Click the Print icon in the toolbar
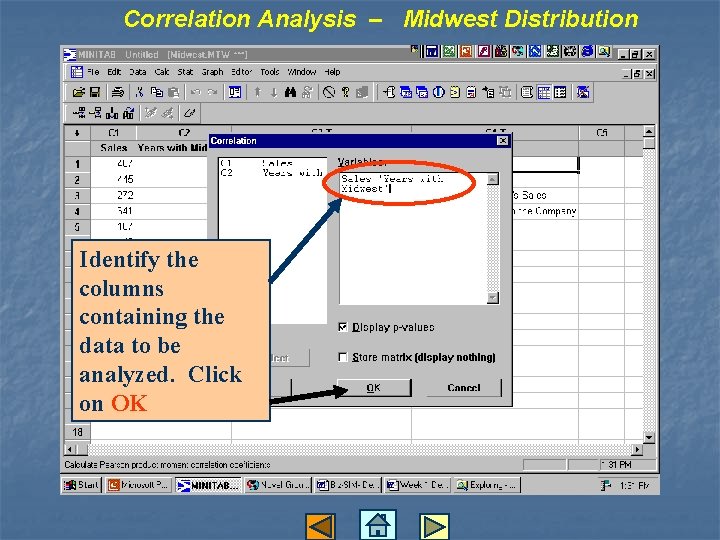The image size is (720, 540). pos(118,92)
